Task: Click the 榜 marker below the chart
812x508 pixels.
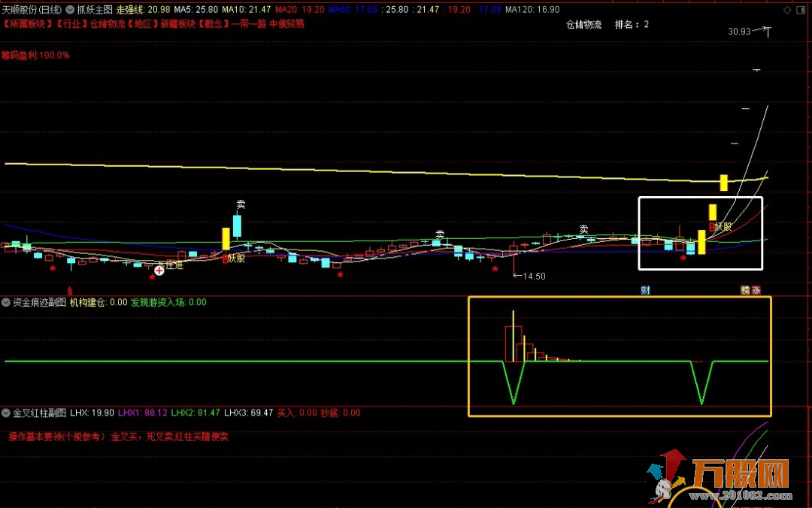Action: pyautogui.click(x=745, y=290)
